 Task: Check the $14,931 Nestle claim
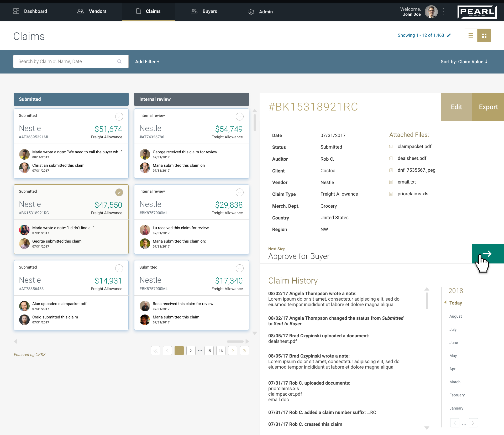[x=119, y=268]
